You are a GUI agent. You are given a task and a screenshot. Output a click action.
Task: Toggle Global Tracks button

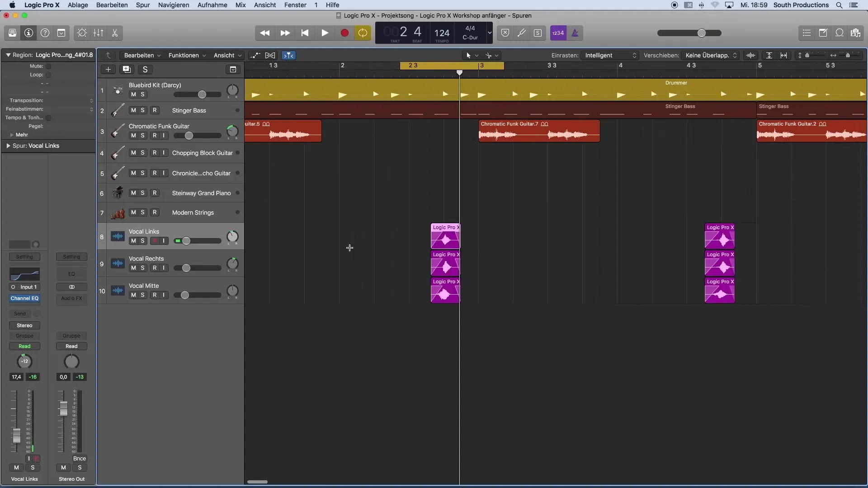click(233, 70)
